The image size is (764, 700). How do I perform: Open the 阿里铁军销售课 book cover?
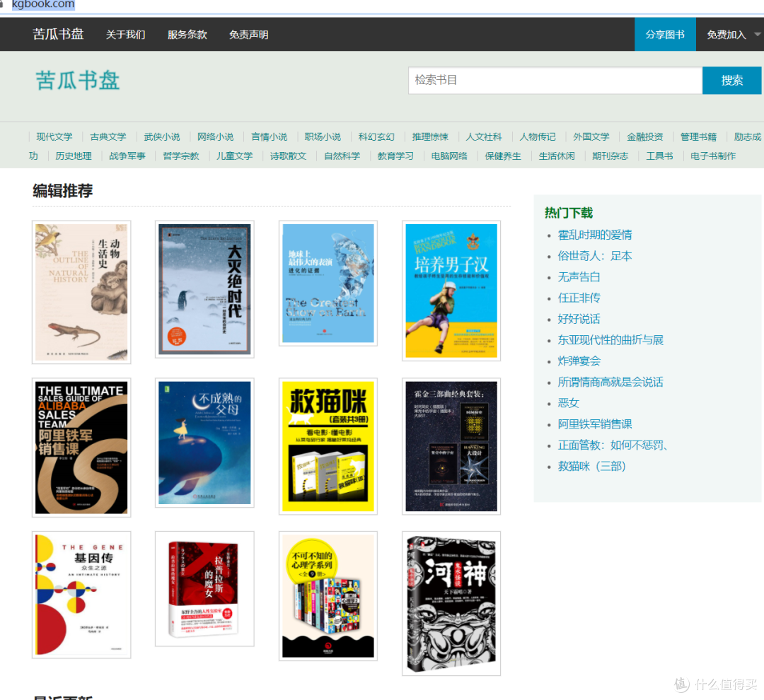click(x=81, y=447)
